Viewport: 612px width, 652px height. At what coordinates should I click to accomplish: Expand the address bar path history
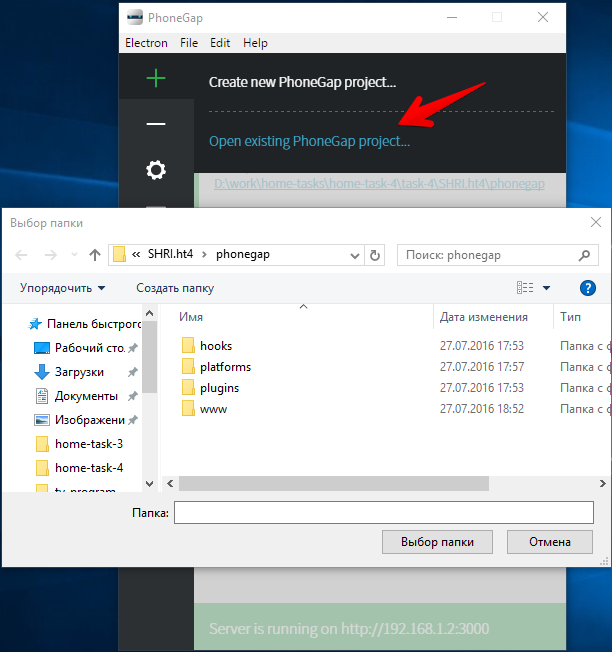(354, 255)
